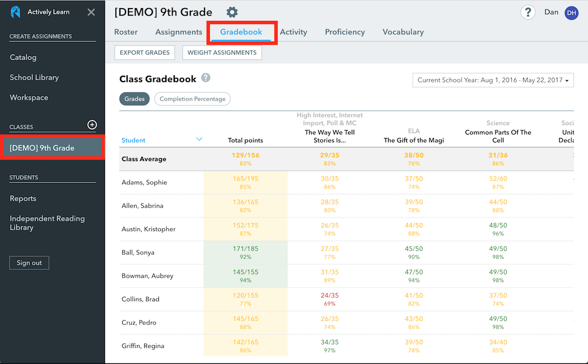This screenshot has height=364, width=588.
Task: Click The Gift of the Magi column header
Action: tap(413, 141)
